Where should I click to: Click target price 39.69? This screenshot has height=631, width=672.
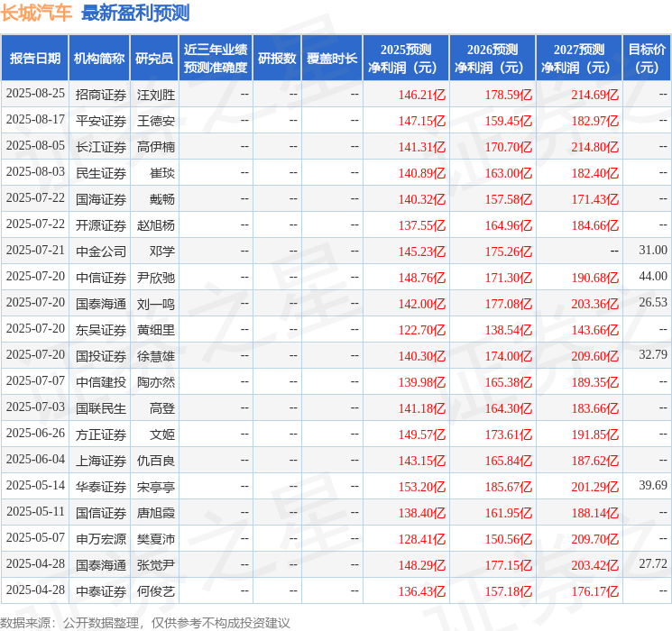pyautogui.click(x=653, y=485)
